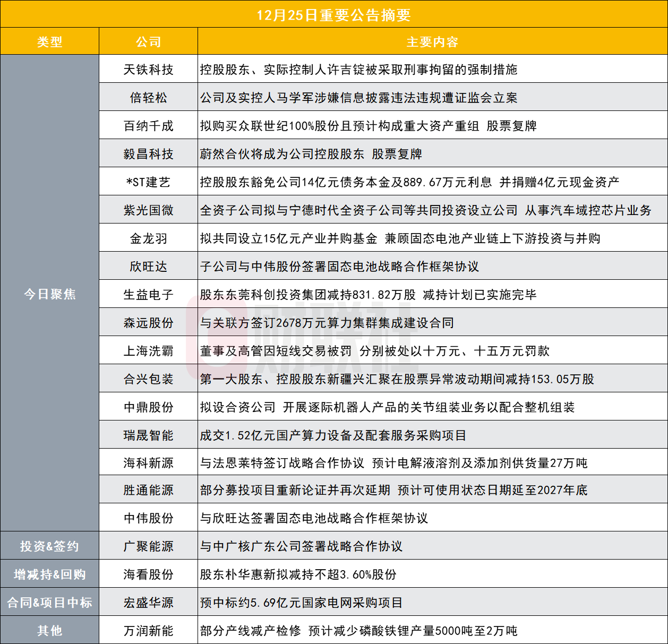Click the text '蔚然合伙将成为公司控股股东'

(x=282, y=154)
